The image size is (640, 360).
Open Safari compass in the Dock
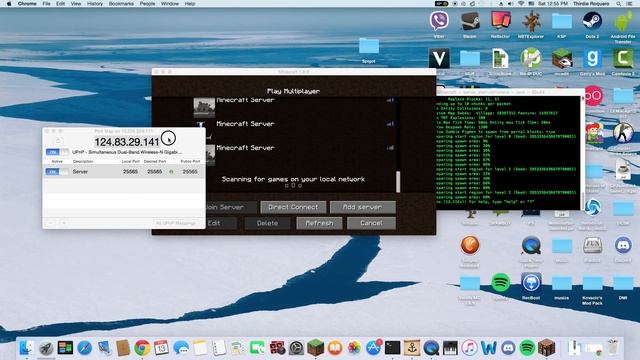[84, 348]
